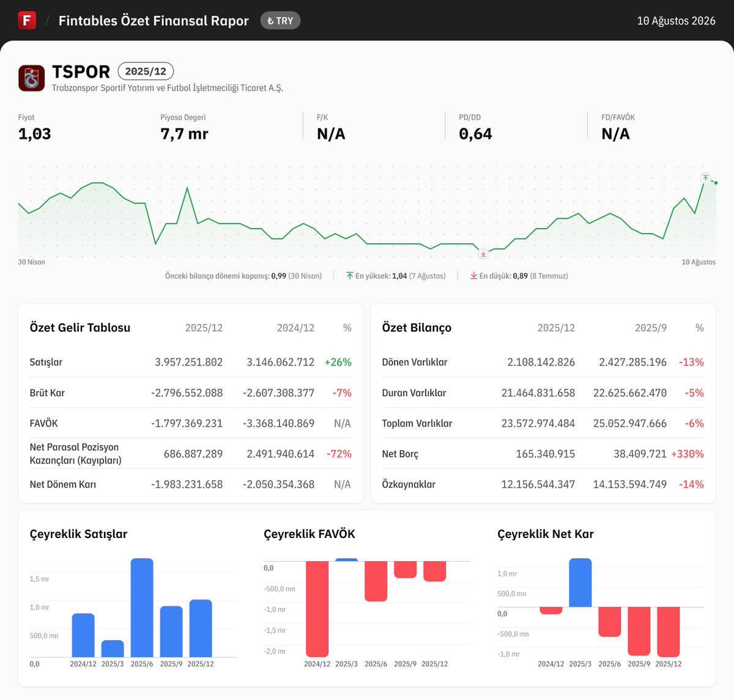Screen dimensions: 734x700
Task: Click the Duran Varlıklar value 21.464.831.658
Action: click(538, 392)
